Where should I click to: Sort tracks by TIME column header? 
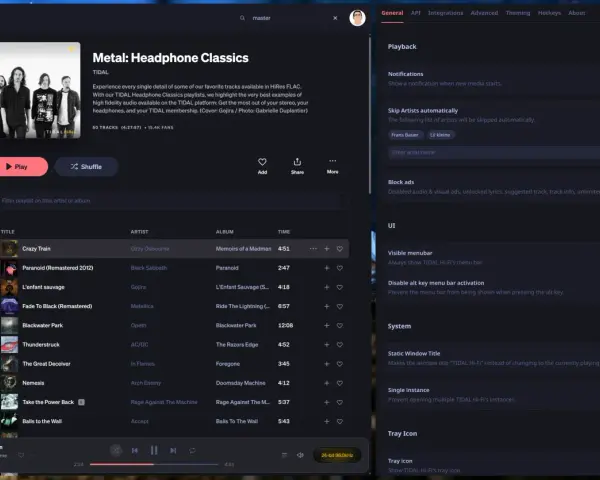(x=284, y=232)
